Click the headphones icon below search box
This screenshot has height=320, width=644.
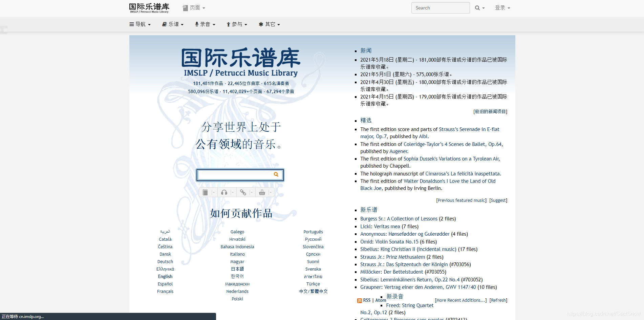224,192
